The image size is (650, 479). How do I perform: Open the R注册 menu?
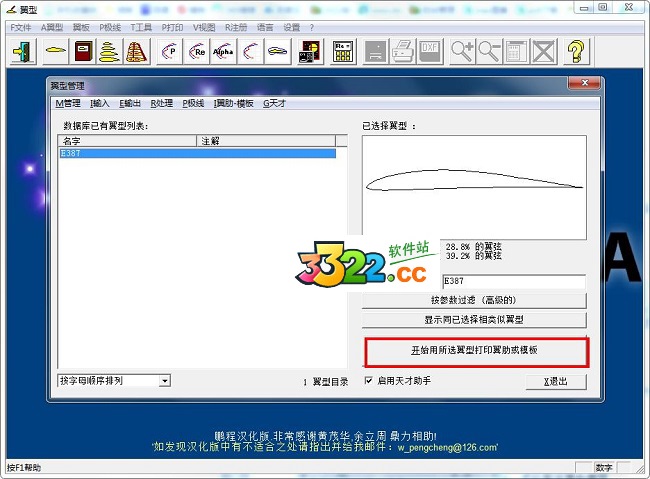[236, 27]
